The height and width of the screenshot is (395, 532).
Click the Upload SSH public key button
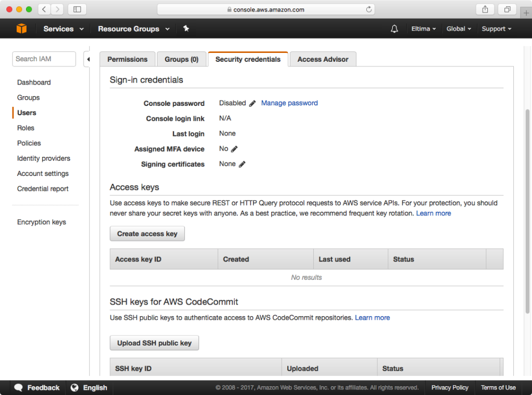click(x=154, y=343)
